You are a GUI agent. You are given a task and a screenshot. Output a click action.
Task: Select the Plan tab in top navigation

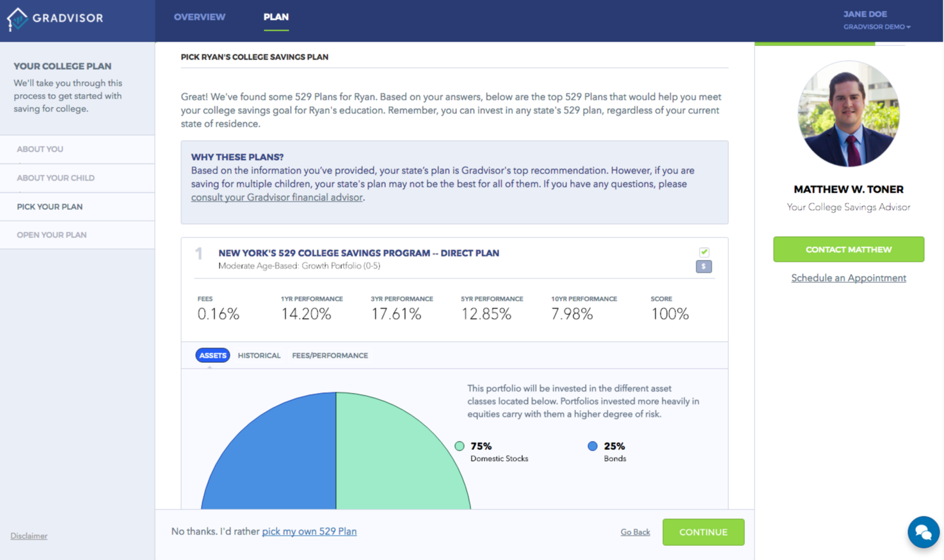click(276, 17)
